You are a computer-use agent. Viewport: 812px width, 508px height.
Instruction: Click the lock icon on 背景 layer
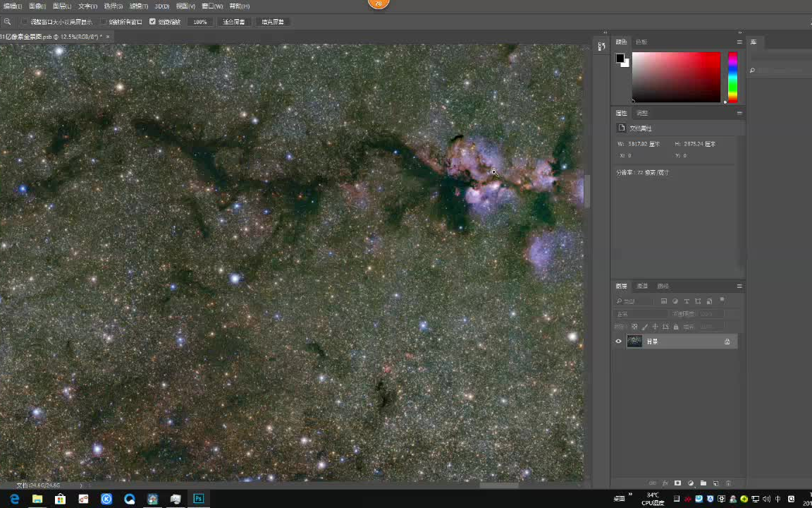[727, 341]
